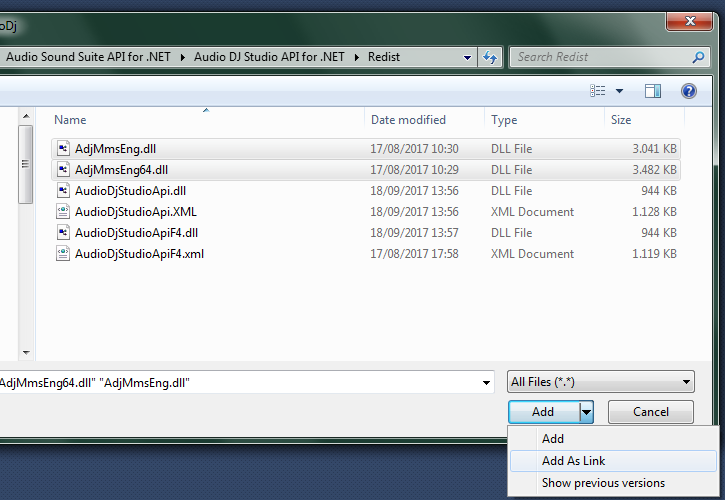The image size is (725, 500).
Task: Click the Search Redist input field
Action: point(600,57)
